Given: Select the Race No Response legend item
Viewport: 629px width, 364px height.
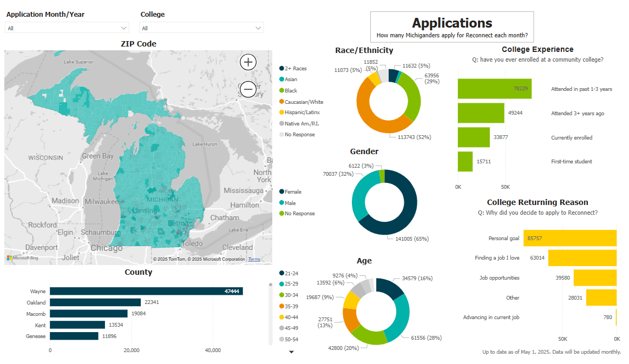Looking at the screenshot, I should pos(297,135).
